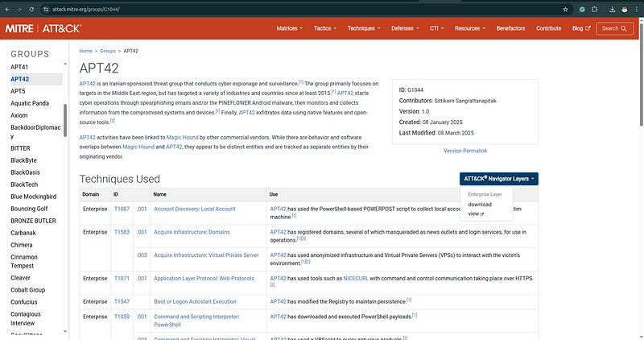
Task: Open Application Layer Protocol: Web Protocols
Action: click(x=204, y=278)
